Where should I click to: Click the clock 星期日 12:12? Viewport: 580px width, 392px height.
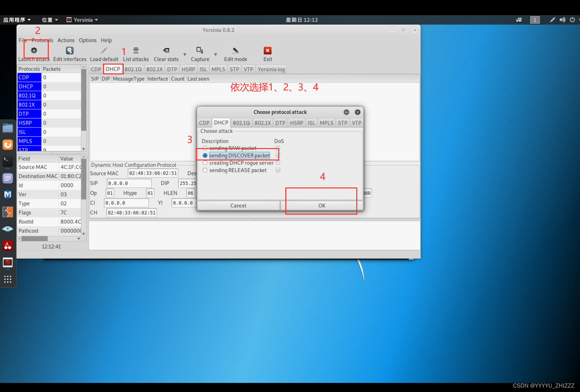pos(302,20)
